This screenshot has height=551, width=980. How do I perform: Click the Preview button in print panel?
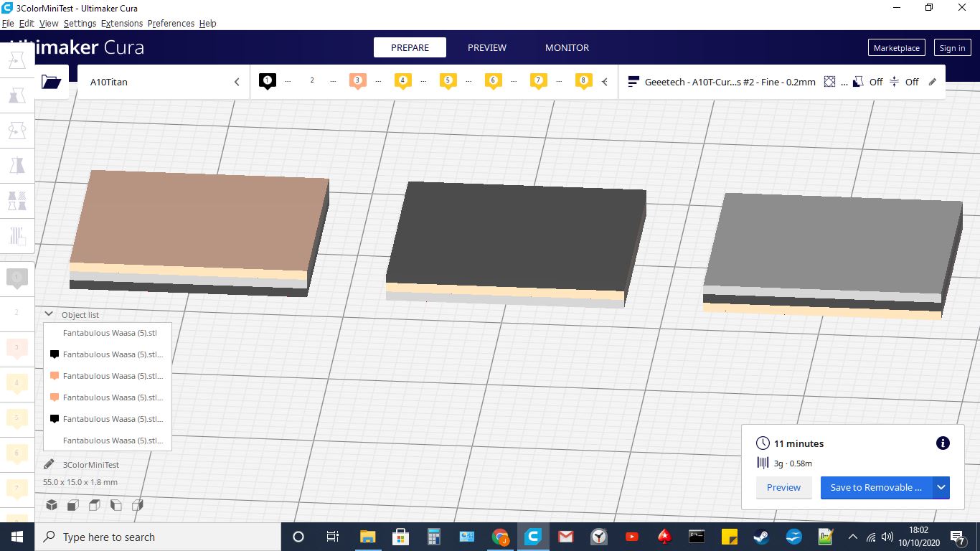tap(783, 487)
